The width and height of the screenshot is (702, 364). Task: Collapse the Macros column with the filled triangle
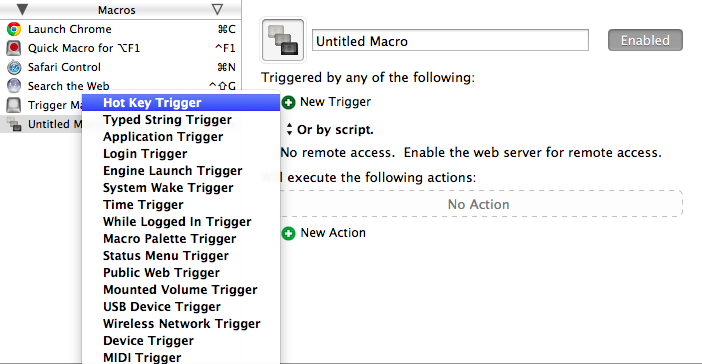pyautogui.click(x=22, y=9)
